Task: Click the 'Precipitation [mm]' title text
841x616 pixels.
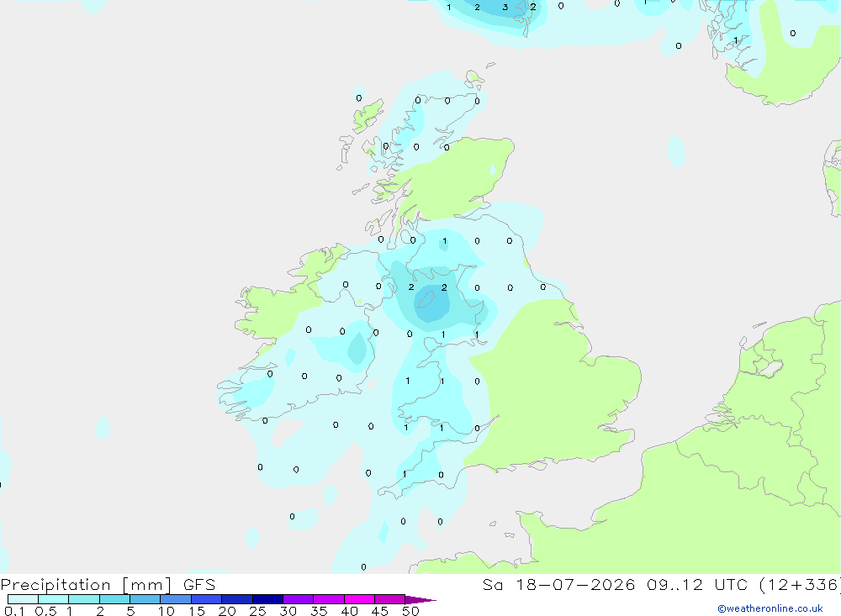Action: point(87,585)
